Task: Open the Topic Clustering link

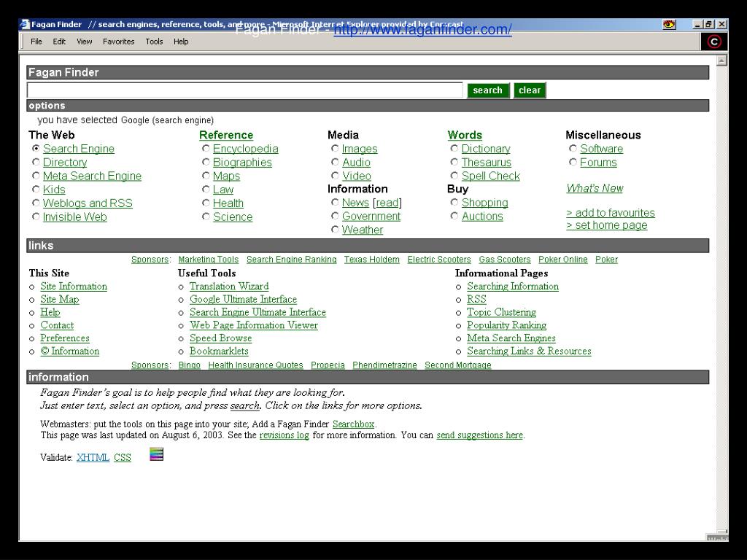Action: (501, 312)
